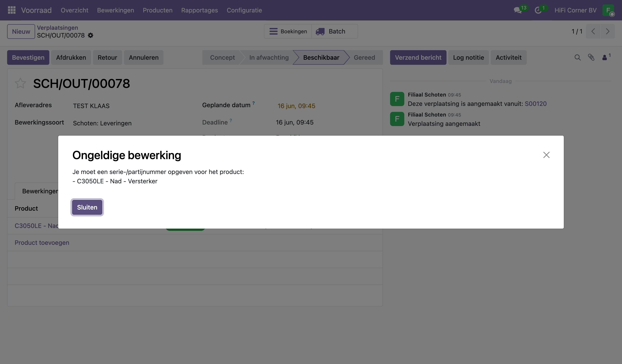Click the Filiaal Schoten avatar on first message
622x364 pixels.
[x=397, y=99]
